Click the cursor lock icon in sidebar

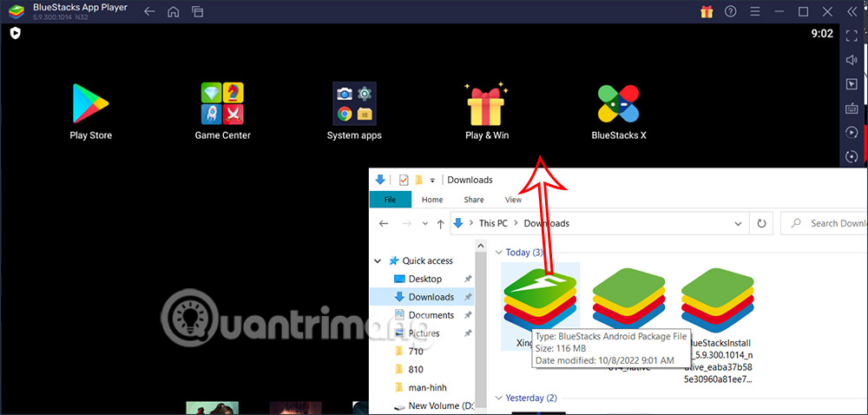pyautogui.click(x=852, y=84)
